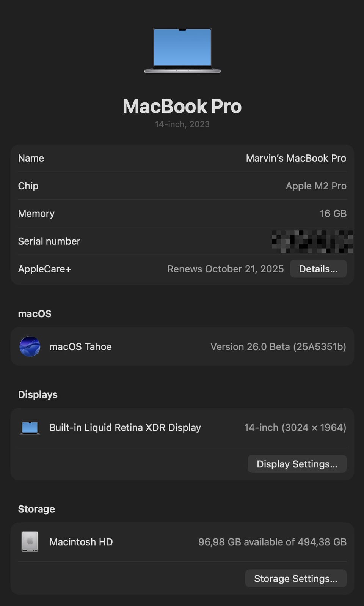Viewport: 364px width, 606px height.
Task: Click the blurred serial number value
Action: [x=312, y=241]
